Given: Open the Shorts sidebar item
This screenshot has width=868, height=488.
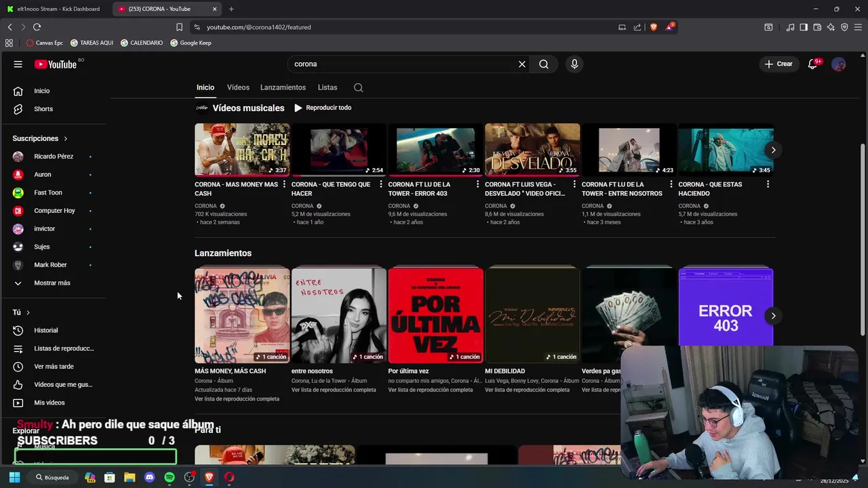Looking at the screenshot, I should coord(43,109).
